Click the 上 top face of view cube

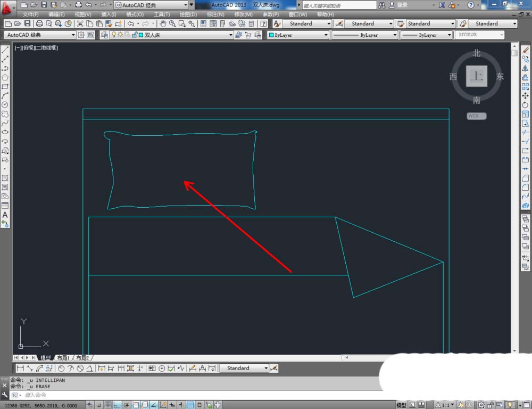tap(476, 76)
